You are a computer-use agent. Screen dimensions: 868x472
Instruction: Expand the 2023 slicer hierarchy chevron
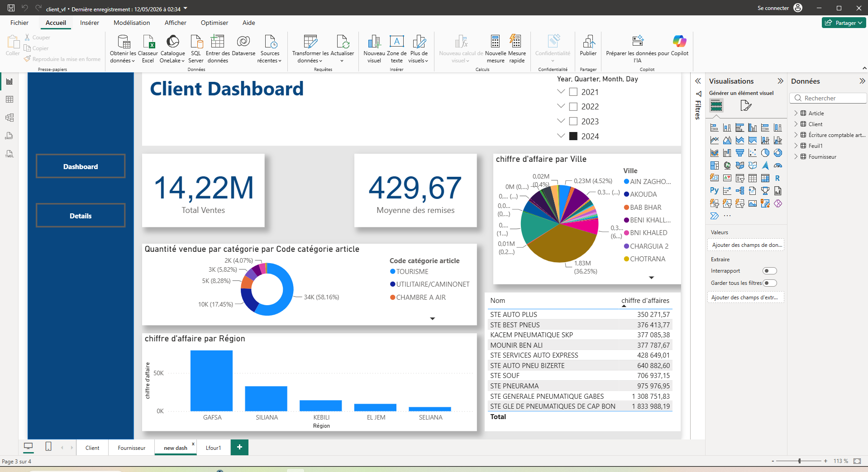point(561,121)
